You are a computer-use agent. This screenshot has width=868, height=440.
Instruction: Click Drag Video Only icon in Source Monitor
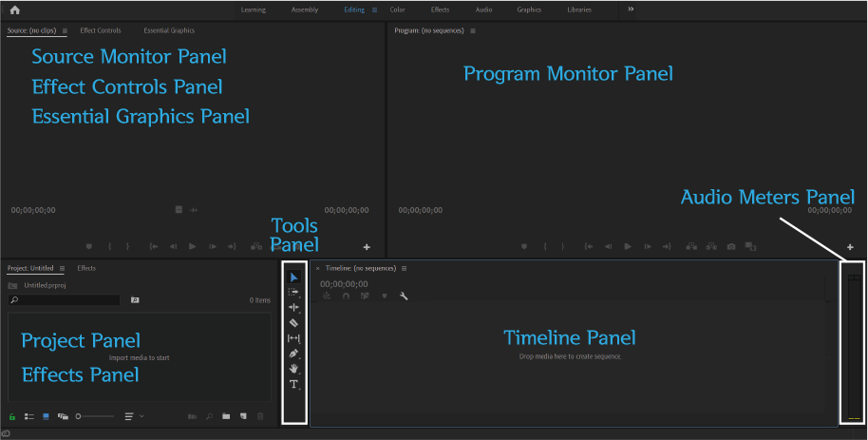(179, 209)
